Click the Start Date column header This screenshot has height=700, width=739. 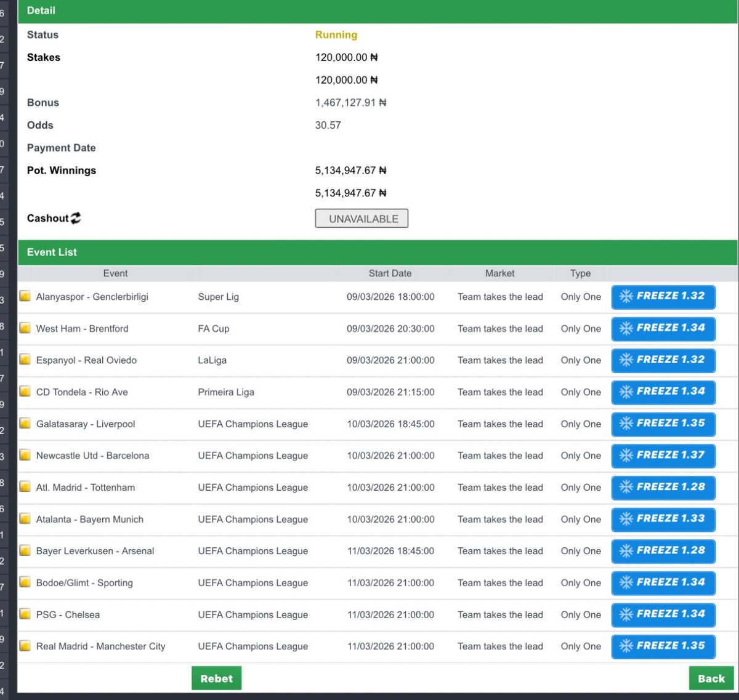(390, 273)
